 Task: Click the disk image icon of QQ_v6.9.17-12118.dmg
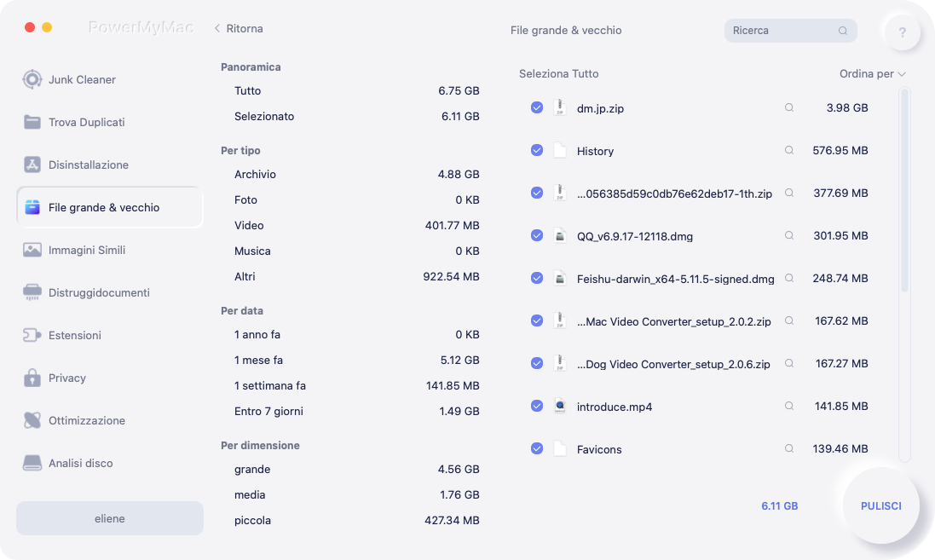pos(559,235)
